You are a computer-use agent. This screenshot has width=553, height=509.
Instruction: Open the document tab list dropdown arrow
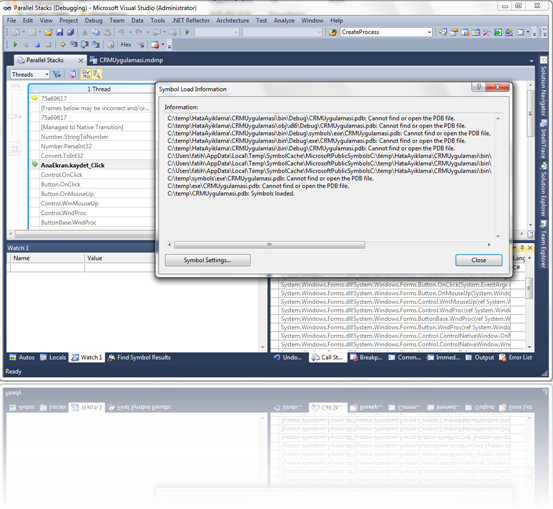pos(531,61)
